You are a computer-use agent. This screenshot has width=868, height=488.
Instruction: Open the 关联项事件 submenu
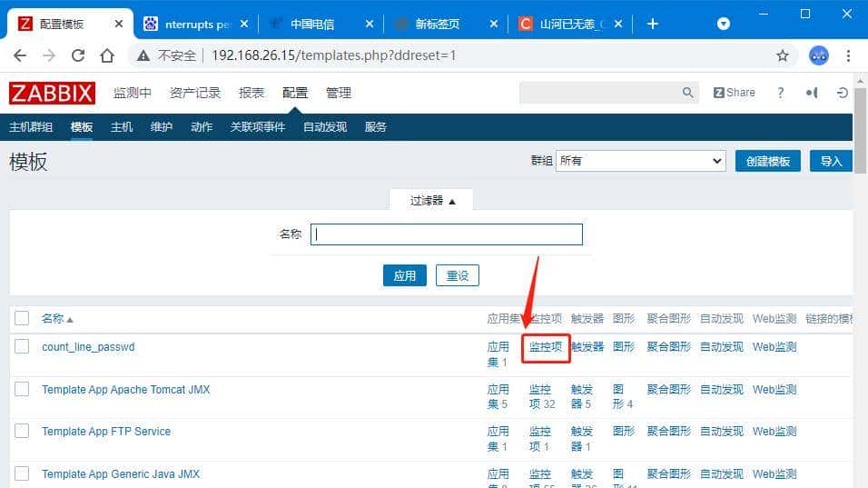(x=258, y=127)
